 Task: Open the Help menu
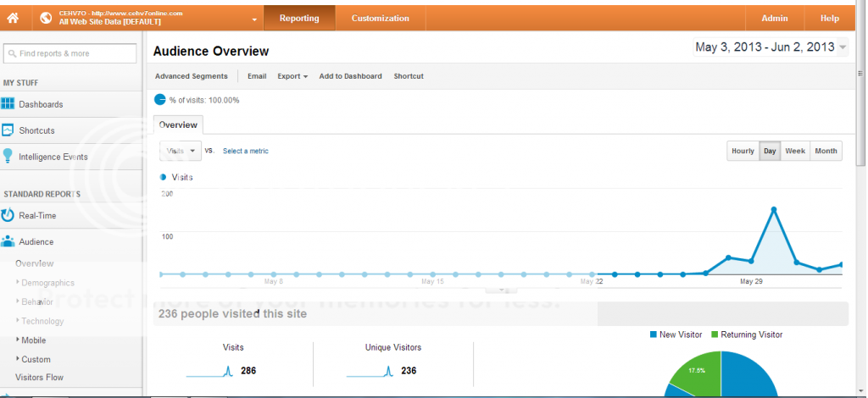pos(829,19)
